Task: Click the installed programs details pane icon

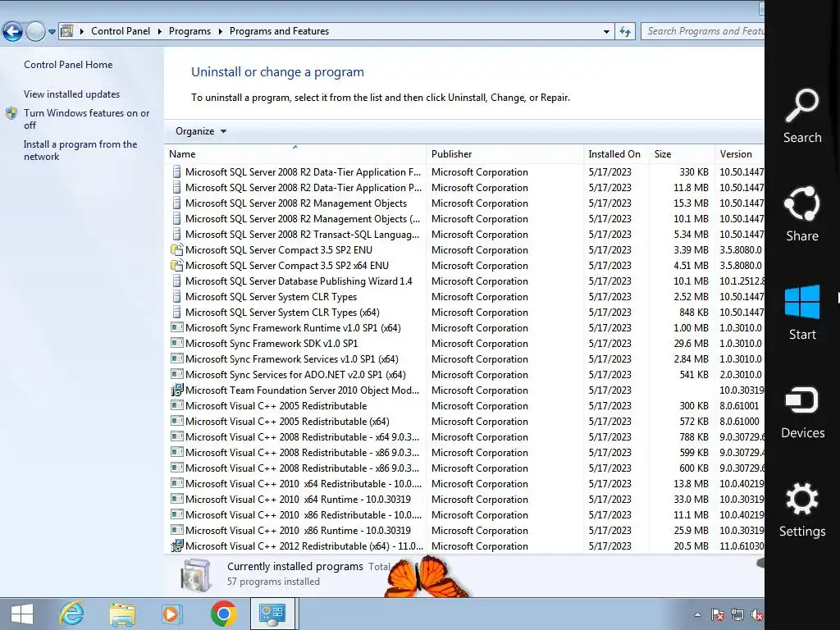Action: coord(195,575)
